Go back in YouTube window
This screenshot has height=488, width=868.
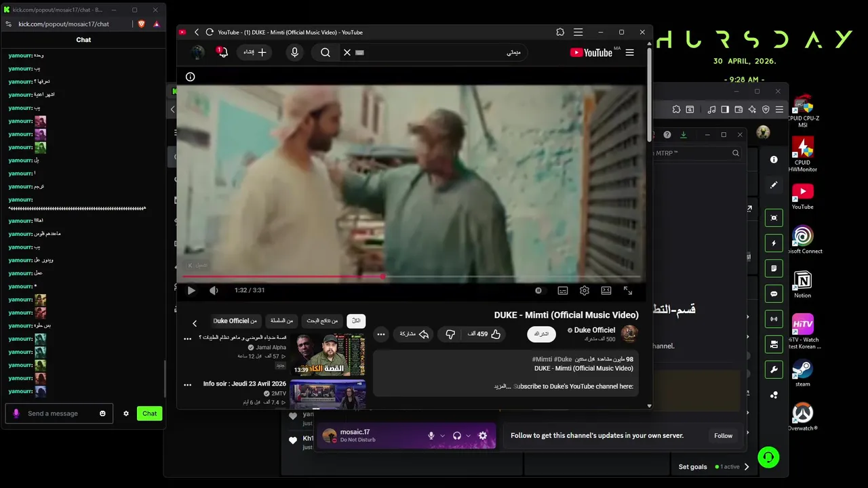[x=197, y=32]
